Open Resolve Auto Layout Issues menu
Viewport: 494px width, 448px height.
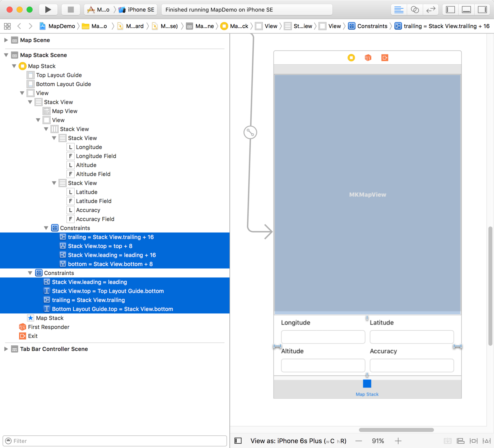tap(487, 441)
